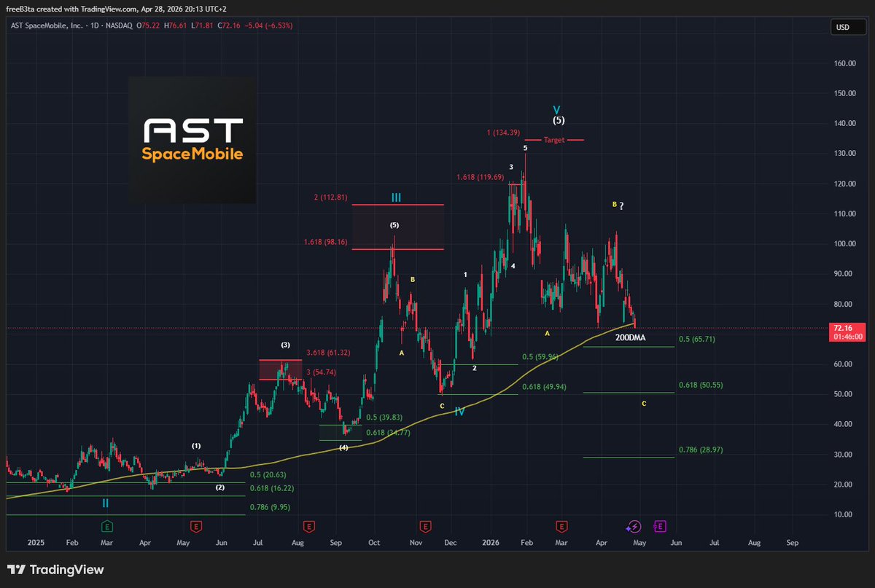Select the blue wave II label
875x588 pixels.
click(106, 503)
